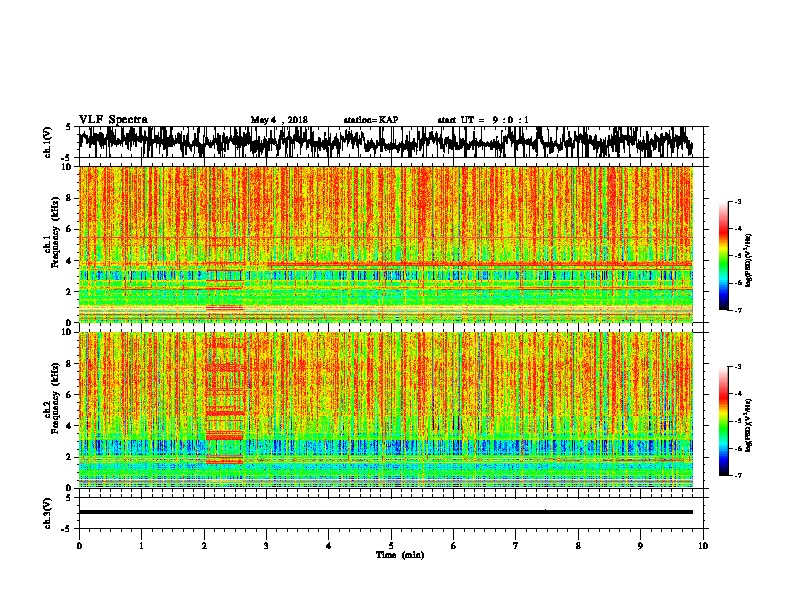Image resolution: width=792 pixels, height=612 pixels.
Task: Click the "start UT = 9:0:1" text
Action: click(483, 120)
